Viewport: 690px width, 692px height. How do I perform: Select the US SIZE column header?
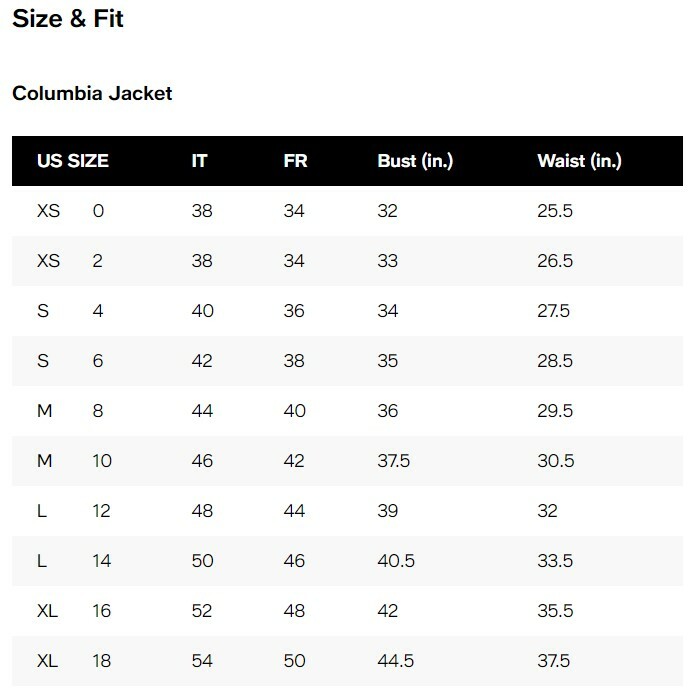pos(73,161)
